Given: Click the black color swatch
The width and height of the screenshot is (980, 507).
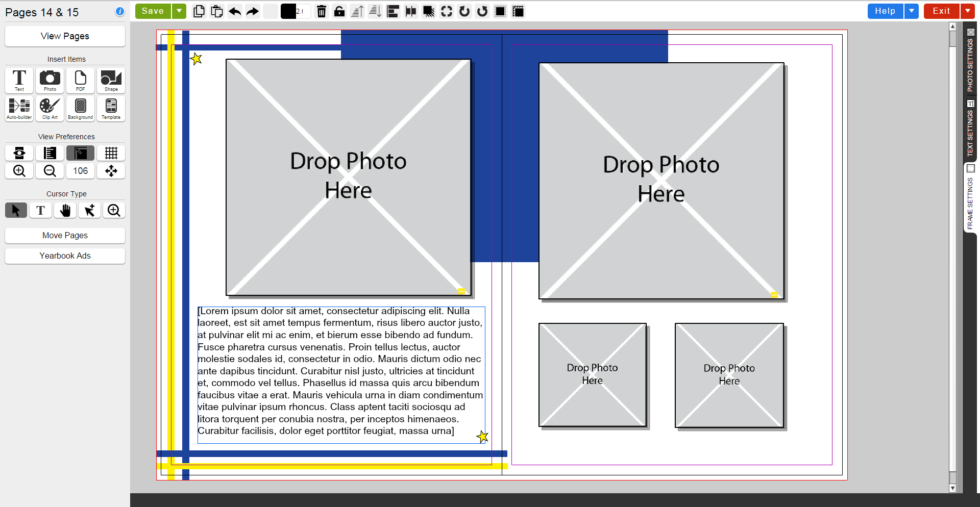Looking at the screenshot, I should click(x=288, y=11).
